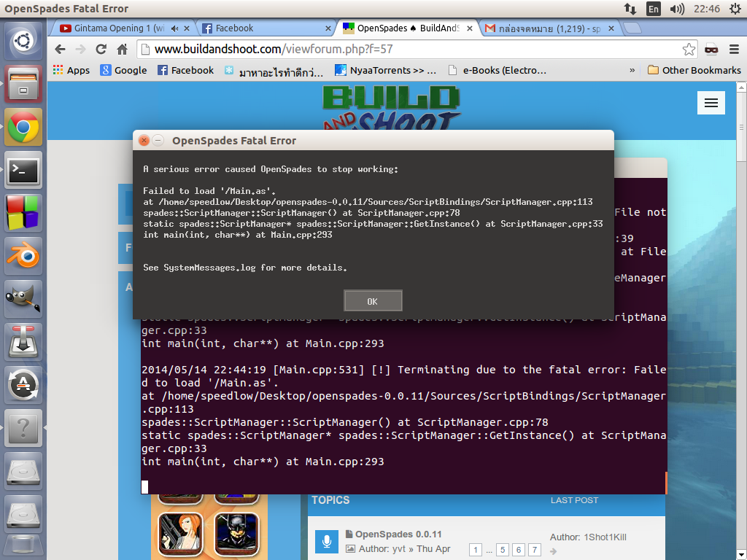Toggle the site hamburger navigation menu
747x560 pixels.
click(x=711, y=103)
